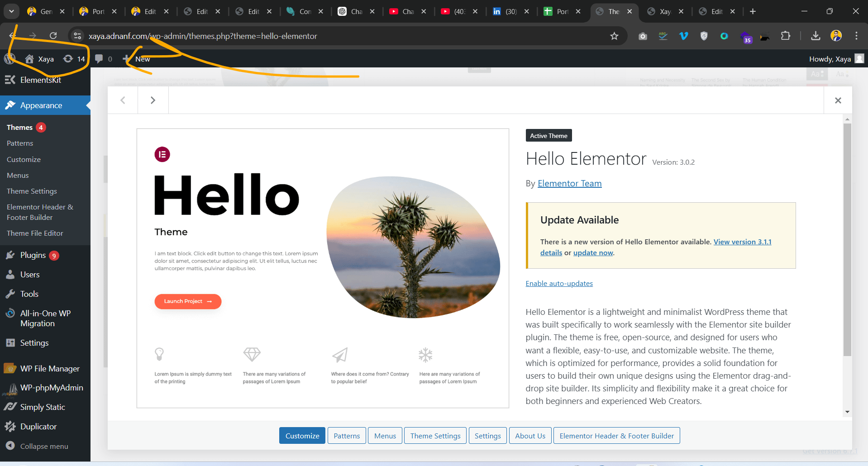Open Theme Settings in sidebar
The height and width of the screenshot is (466, 868).
pyautogui.click(x=32, y=191)
